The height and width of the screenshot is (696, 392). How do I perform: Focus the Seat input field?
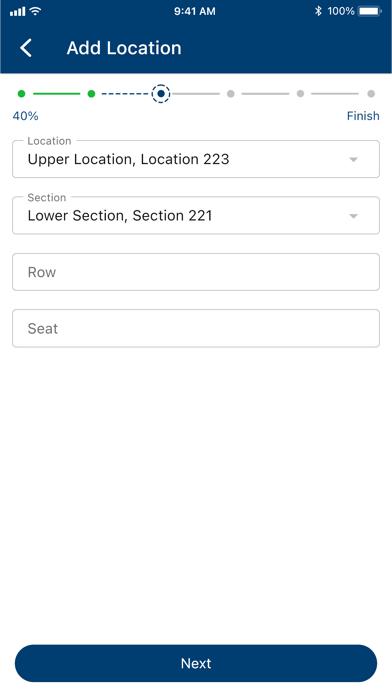click(196, 328)
